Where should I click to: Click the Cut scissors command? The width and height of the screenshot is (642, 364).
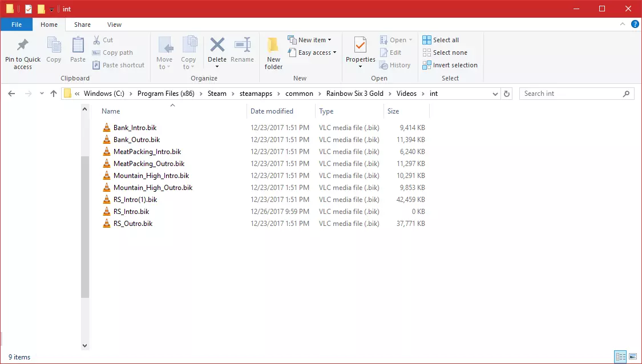[103, 40]
